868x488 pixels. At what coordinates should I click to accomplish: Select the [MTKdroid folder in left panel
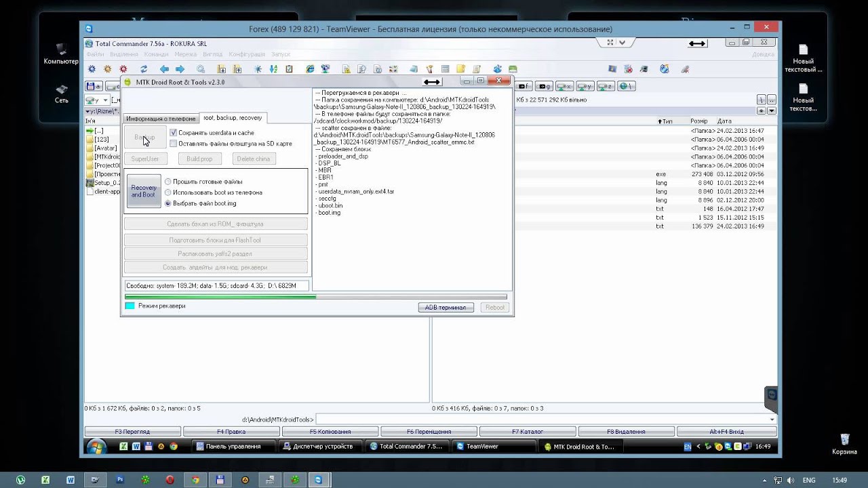[102, 157]
